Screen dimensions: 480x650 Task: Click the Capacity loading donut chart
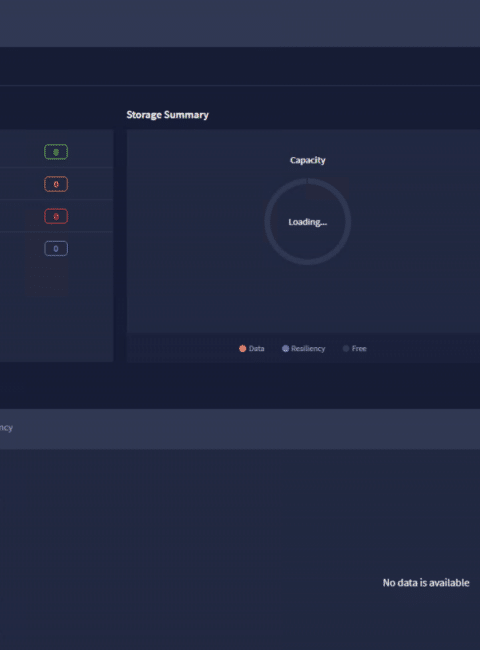(x=308, y=221)
